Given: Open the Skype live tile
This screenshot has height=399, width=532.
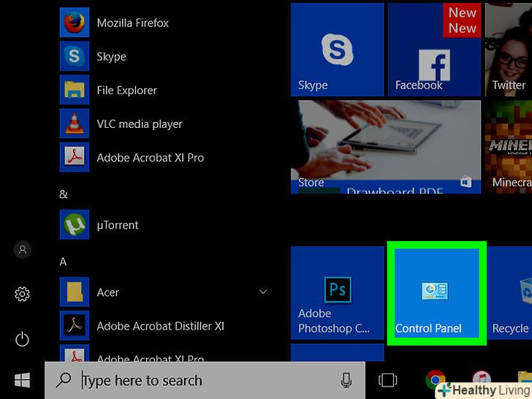Looking at the screenshot, I should [x=338, y=50].
